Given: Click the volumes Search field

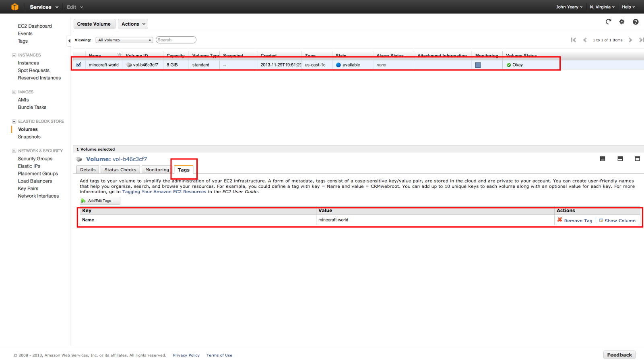Looking at the screenshot, I should coord(176,40).
